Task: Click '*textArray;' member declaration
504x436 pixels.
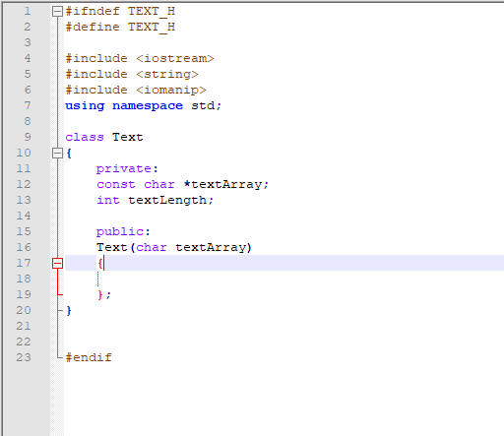Action: (226, 185)
